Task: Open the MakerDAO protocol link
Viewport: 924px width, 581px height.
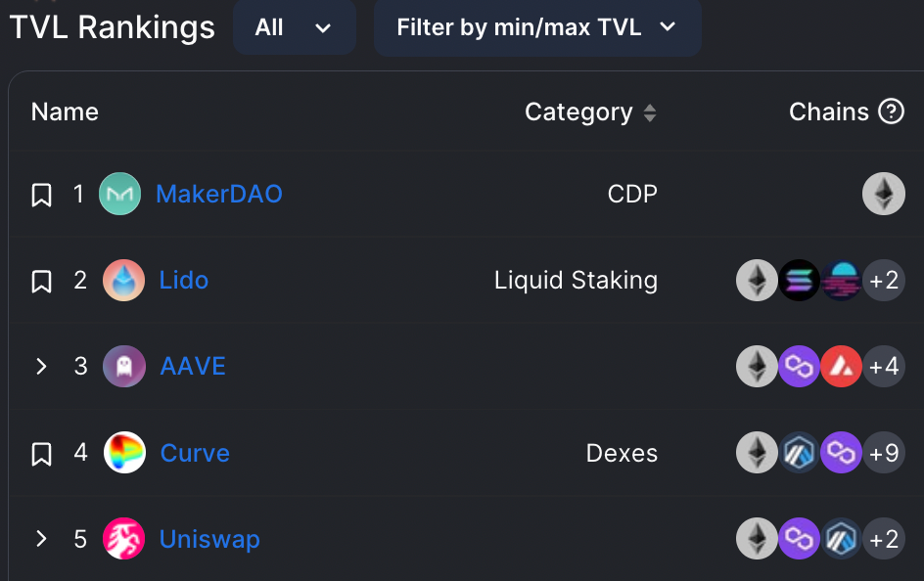Action: (219, 194)
